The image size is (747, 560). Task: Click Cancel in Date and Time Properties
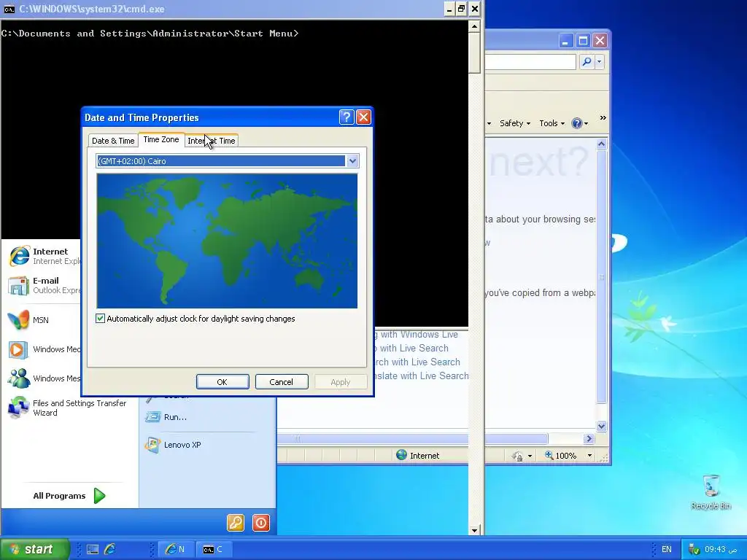click(282, 382)
